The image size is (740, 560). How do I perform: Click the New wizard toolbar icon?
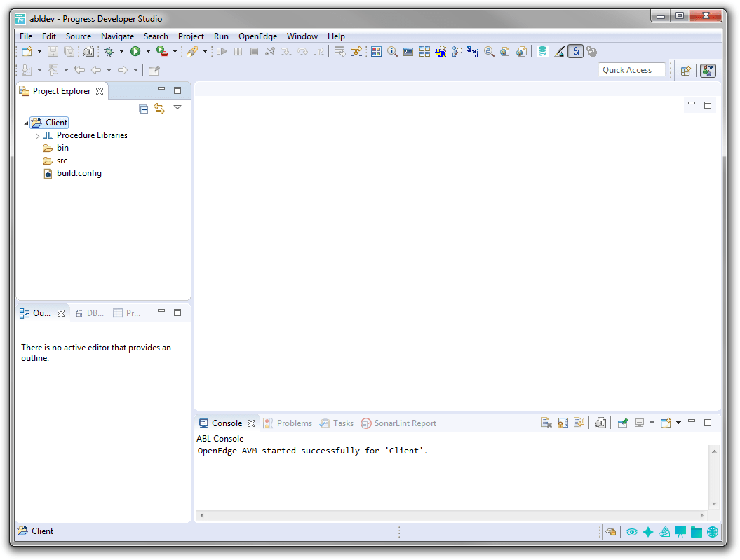point(27,51)
